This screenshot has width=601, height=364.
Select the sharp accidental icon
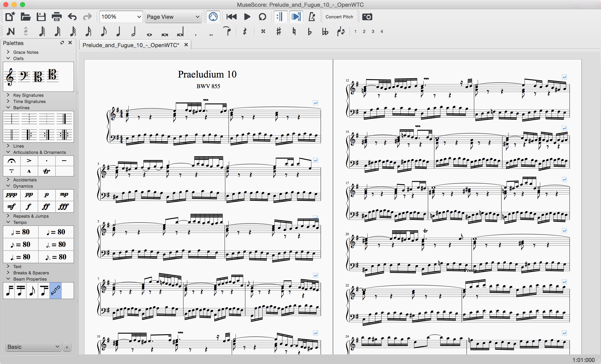click(279, 31)
